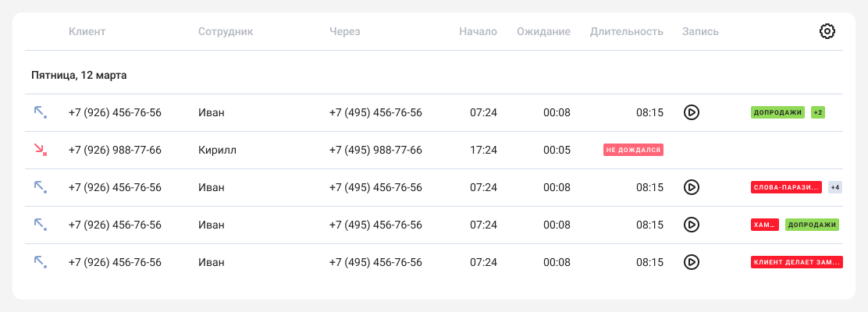The width and height of the screenshot is (868, 312).
Task: Click the red Не дождался status badge
Action: [633, 150]
